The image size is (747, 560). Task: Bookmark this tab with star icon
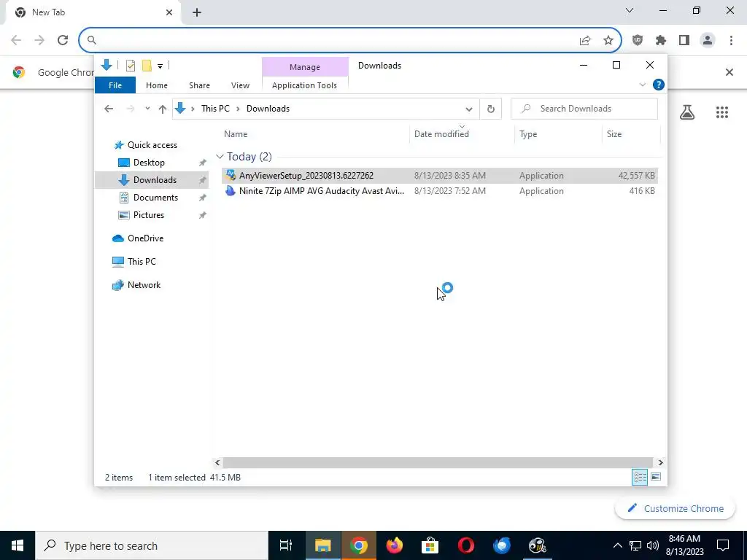608,41
